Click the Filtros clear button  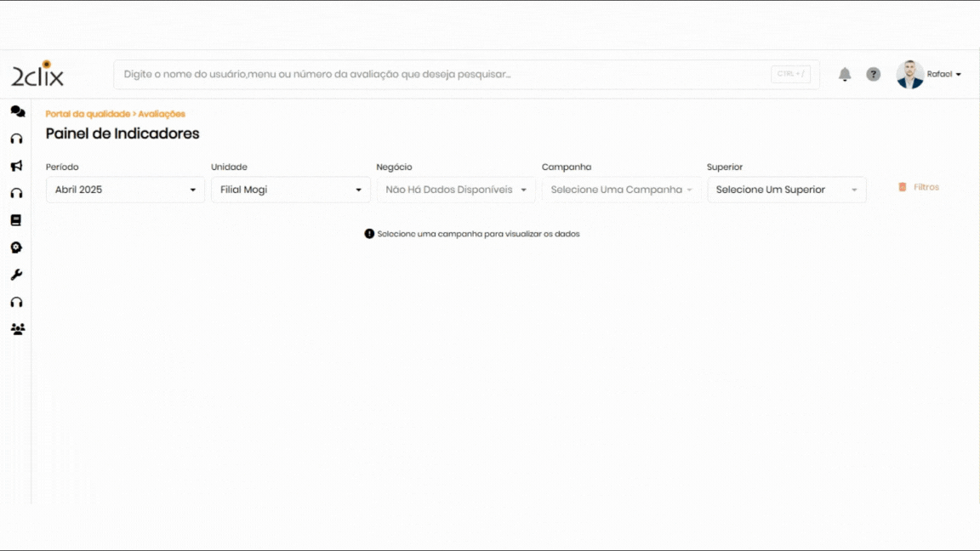(x=919, y=187)
